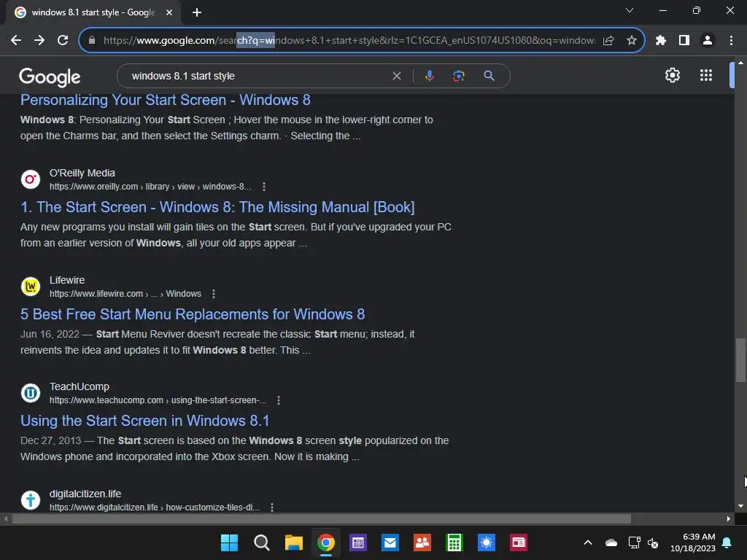Click the address bar URL field

(x=349, y=41)
